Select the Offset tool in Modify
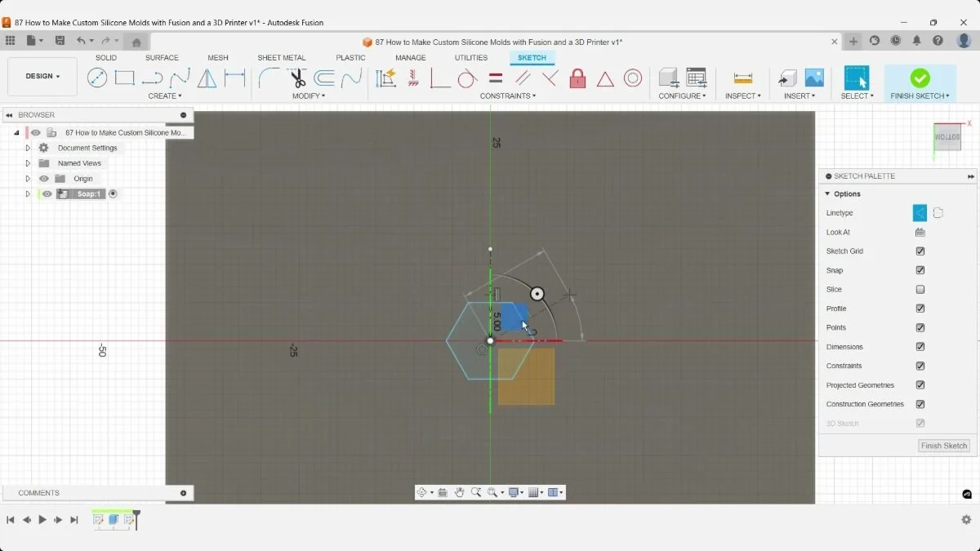This screenshot has height=551, width=980. (324, 78)
